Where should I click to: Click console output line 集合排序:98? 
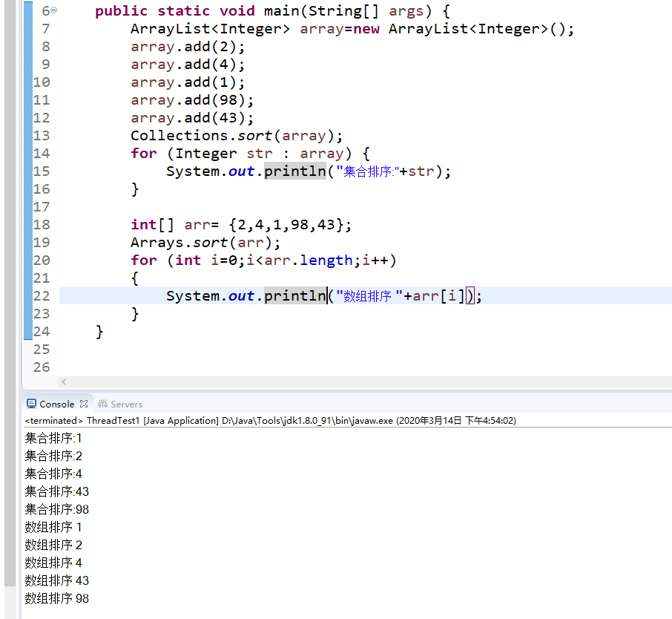56,509
